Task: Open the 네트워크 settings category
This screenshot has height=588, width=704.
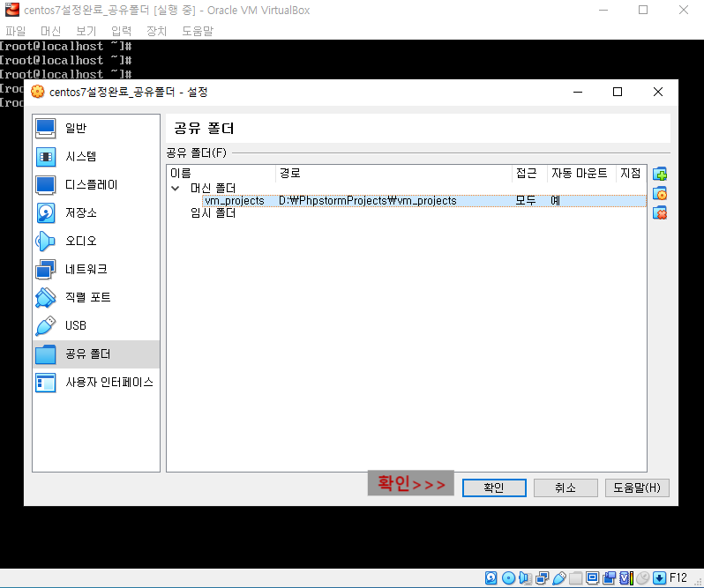Action: [x=95, y=270]
